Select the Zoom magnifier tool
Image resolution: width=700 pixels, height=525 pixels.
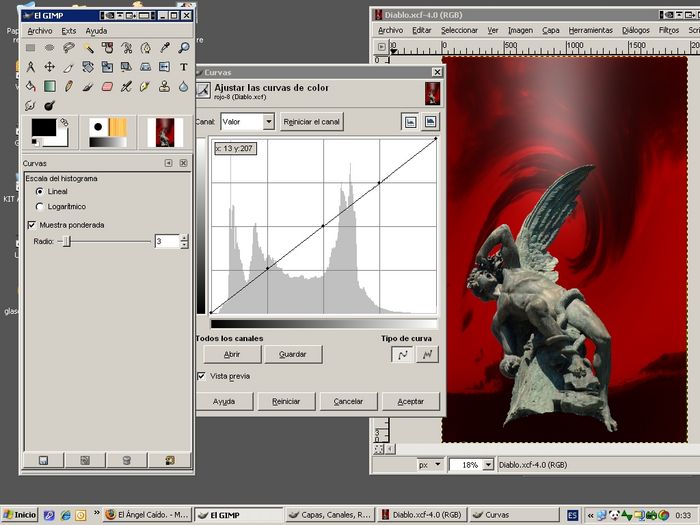pyautogui.click(x=183, y=48)
